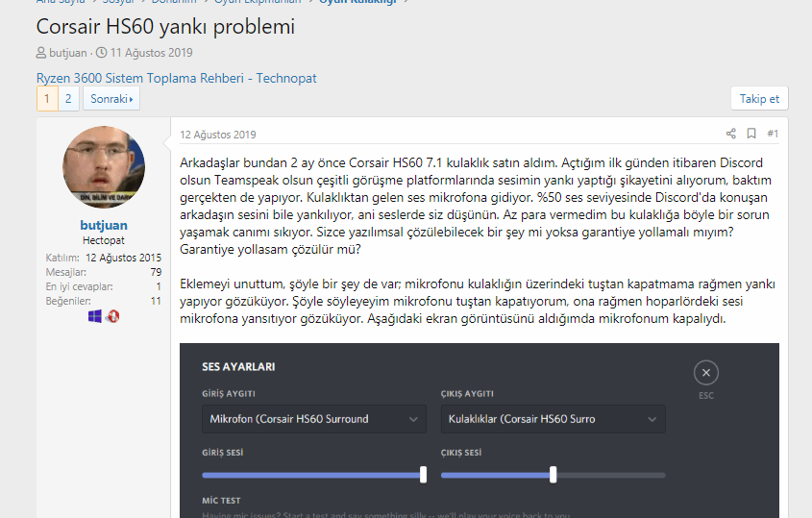Open the Çıkış Aygıtı headphones dropdown
The image size is (812, 518).
tap(553, 419)
